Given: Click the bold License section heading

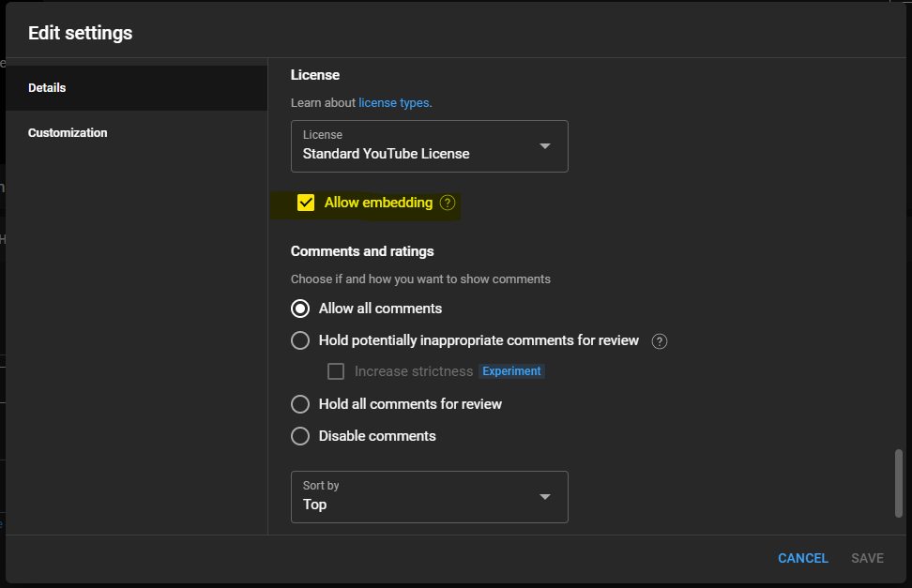Looking at the screenshot, I should point(315,75).
